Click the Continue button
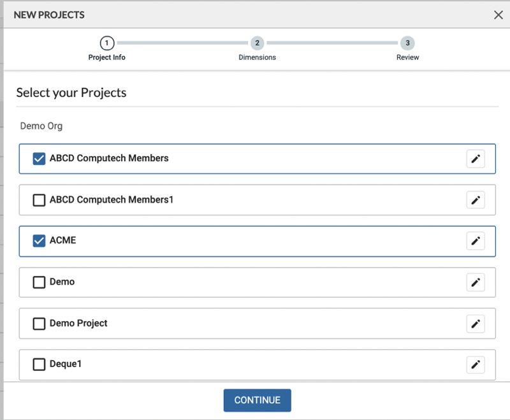510x420 pixels. coord(257,400)
